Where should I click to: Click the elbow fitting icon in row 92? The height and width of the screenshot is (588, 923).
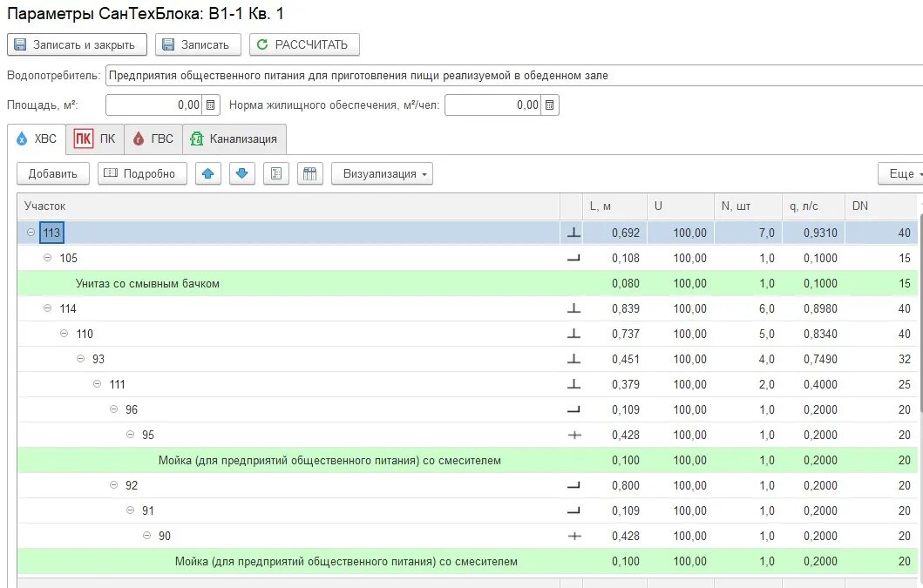pos(573,486)
